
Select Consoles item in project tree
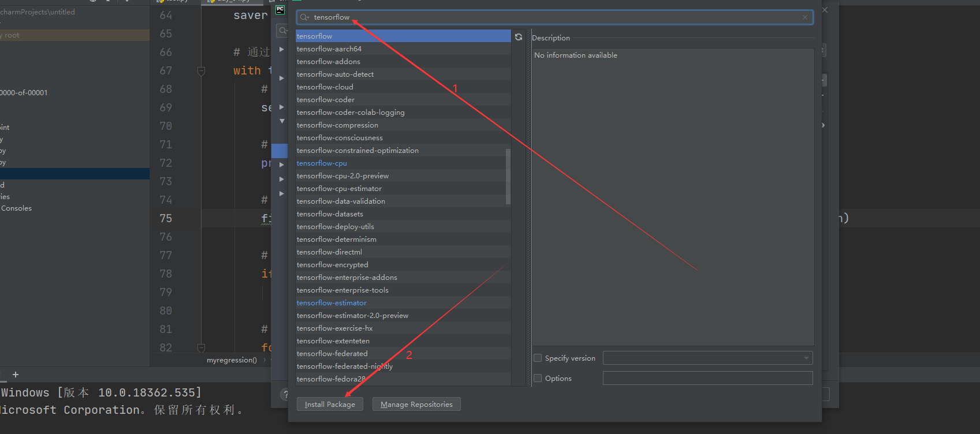[x=16, y=208]
